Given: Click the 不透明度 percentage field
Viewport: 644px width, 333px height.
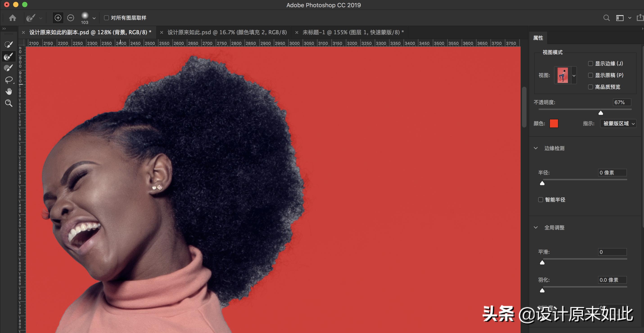Looking at the screenshot, I should (x=621, y=102).
